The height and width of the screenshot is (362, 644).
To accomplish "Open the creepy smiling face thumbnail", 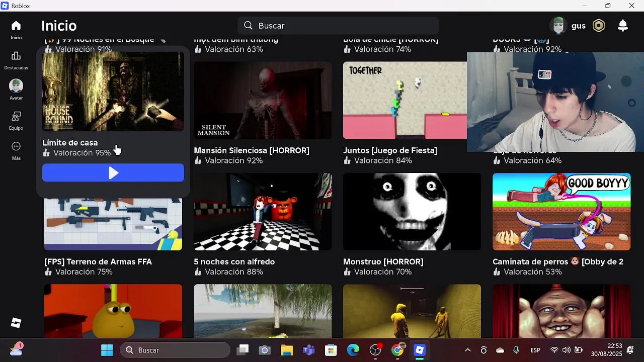I will click(561, 311).
